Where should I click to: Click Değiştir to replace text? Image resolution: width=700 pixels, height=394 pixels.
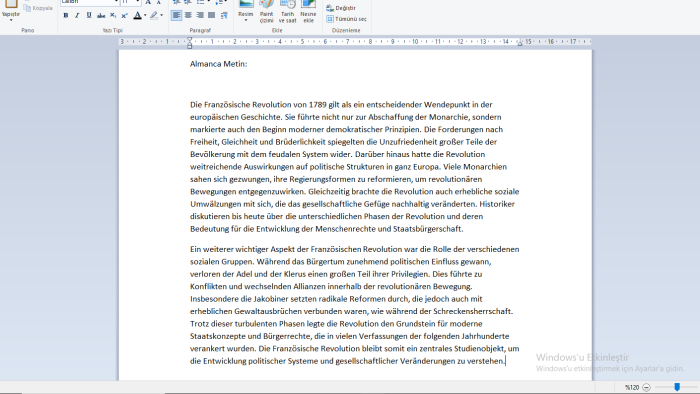click(x=341, y=8)
